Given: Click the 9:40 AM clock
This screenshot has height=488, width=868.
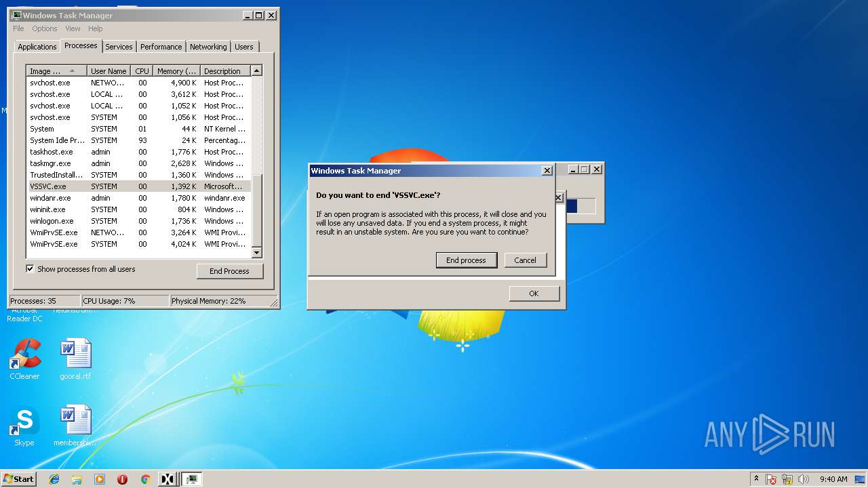Looking at the screenshot, I should click(x=833, y=479).
